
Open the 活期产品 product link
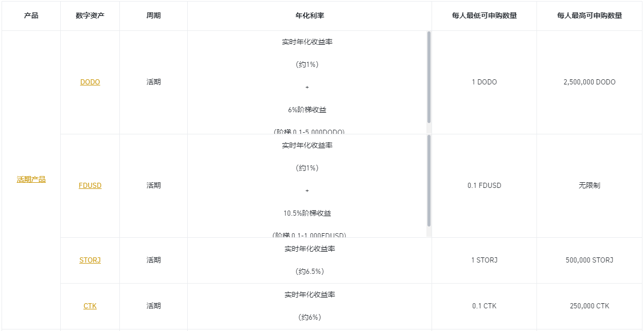coord(31,180)
